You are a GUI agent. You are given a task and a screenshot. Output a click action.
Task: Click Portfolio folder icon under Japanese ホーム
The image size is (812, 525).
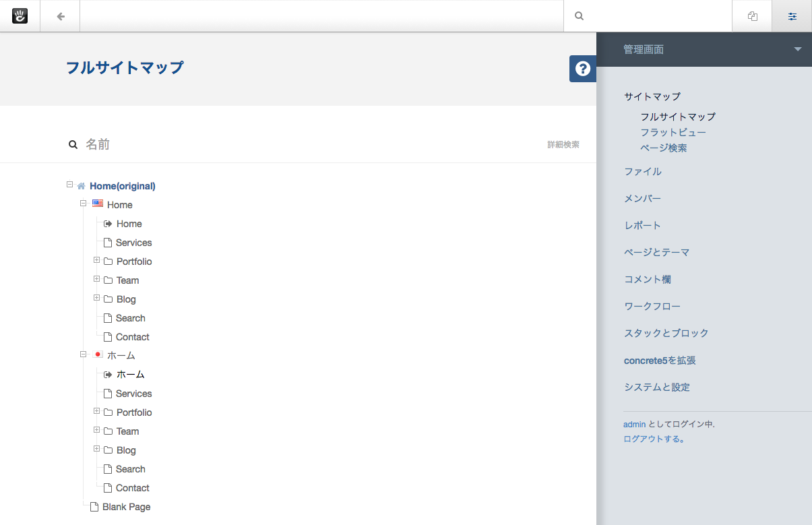click(108, 412)
